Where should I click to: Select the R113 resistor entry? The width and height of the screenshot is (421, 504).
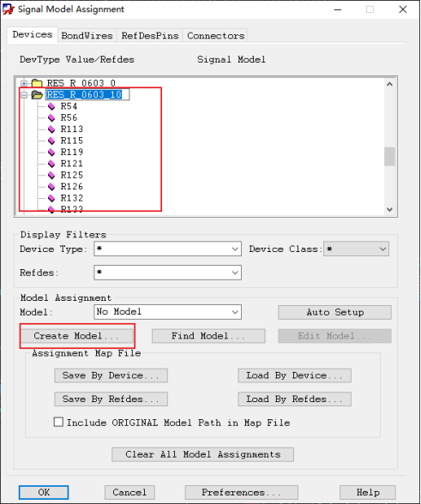[72, 129]
